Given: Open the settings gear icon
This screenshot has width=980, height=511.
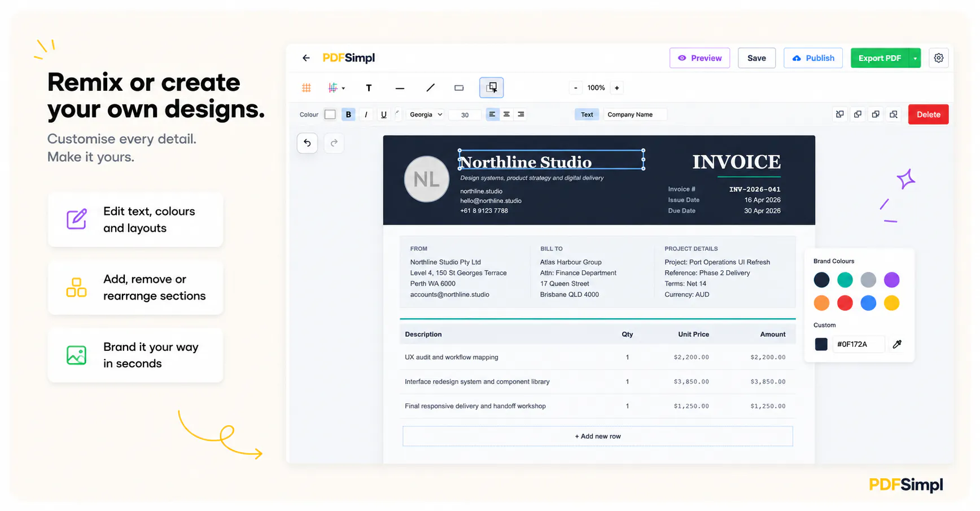Looking at the screenshot, I should [939, 58].
